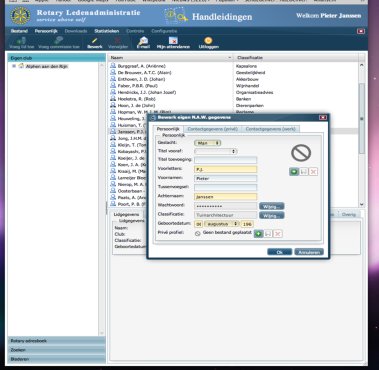Open the Handleidingen icon in header
This screenshot has height=370, width=379.
176,16
